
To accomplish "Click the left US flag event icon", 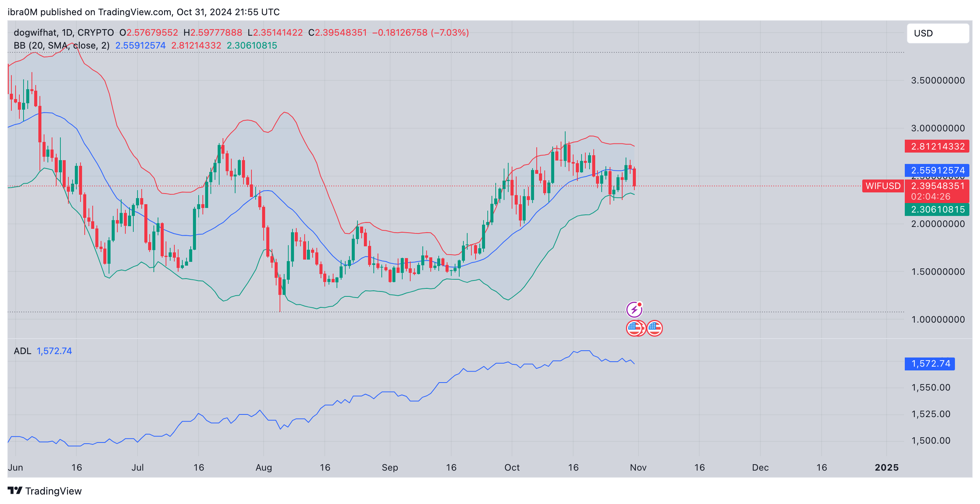I will (x=634, y=328).
